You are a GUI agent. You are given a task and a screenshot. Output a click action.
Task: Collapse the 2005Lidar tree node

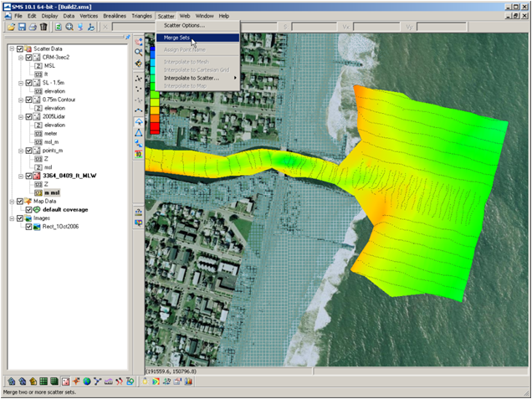point(21,117)
